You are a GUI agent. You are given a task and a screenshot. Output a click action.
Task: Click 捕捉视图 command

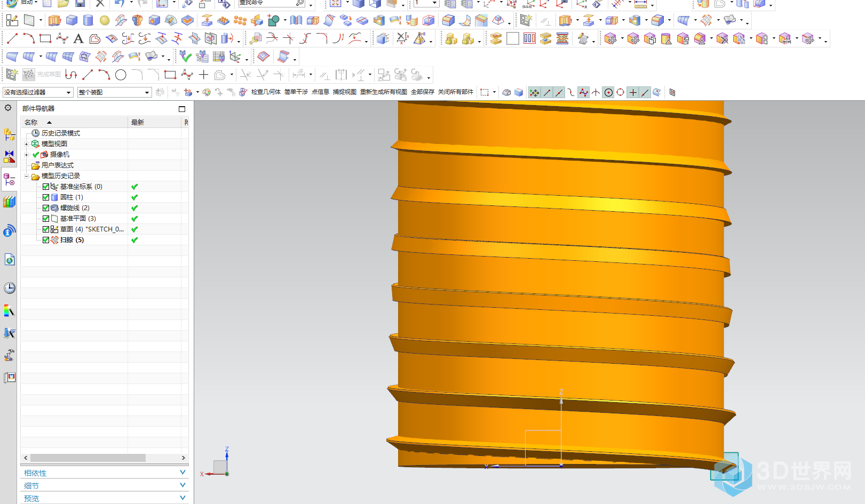(x=345, y=92)
